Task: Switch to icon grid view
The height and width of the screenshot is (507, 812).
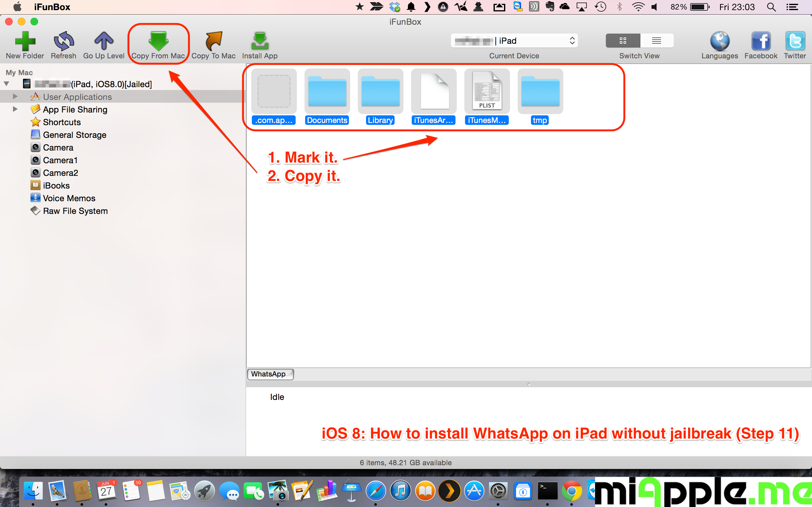Action: coord(623,41)
